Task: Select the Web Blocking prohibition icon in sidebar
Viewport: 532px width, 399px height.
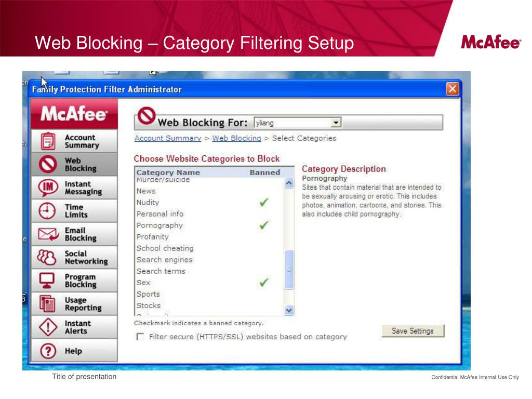Action: [48, 164]
